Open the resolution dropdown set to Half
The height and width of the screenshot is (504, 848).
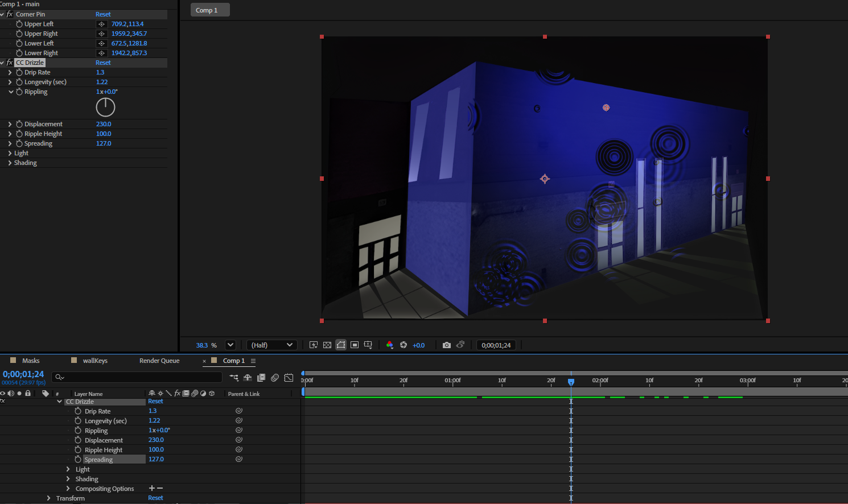[271, 345]
